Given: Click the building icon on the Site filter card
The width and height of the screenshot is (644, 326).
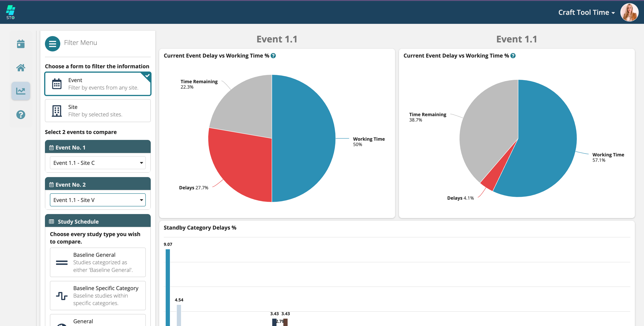Looking at the screenshot, I should pos(57,111).
